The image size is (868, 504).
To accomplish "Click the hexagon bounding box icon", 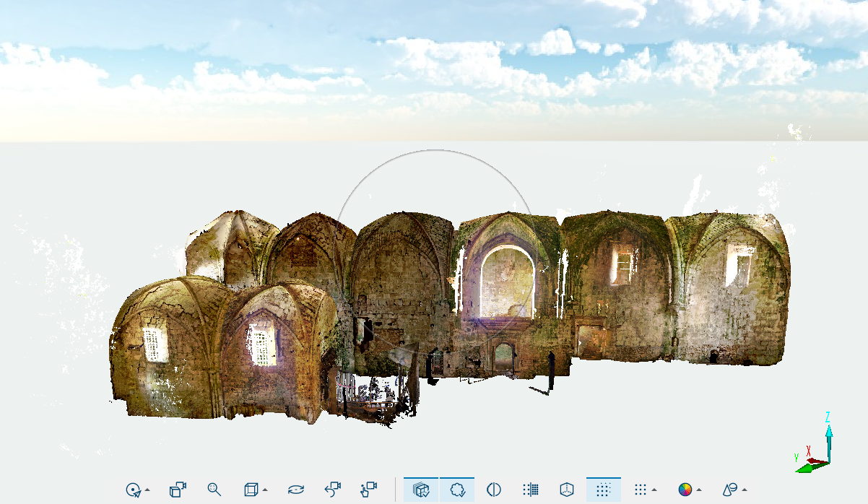I will [568, 490].
